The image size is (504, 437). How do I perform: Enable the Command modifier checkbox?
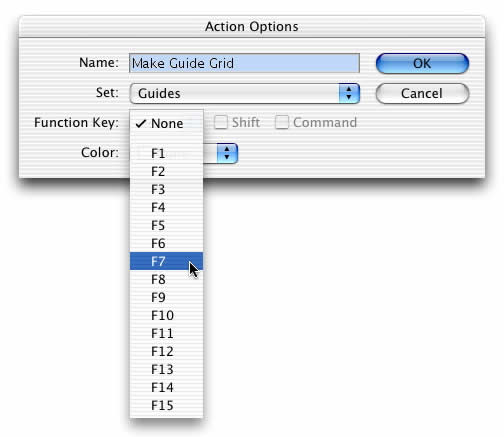coord(282,122)
